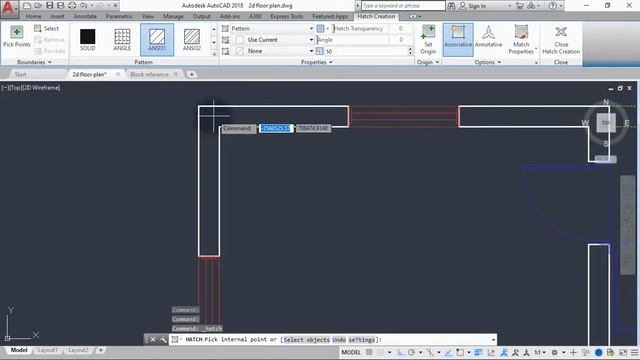Add a new drawing tab with plus button
The image size is (640, 360).
click(x=191, y=74)
